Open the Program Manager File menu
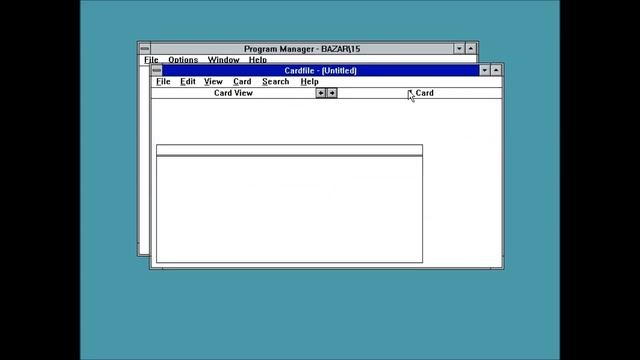The height and width of the screenshot is (360, 640). tap(151, 60)
